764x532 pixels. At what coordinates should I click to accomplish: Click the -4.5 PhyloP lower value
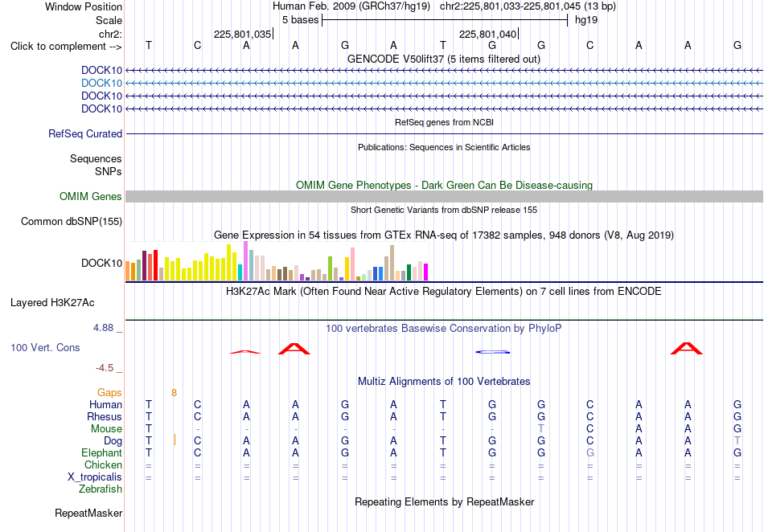pos(105,368)
